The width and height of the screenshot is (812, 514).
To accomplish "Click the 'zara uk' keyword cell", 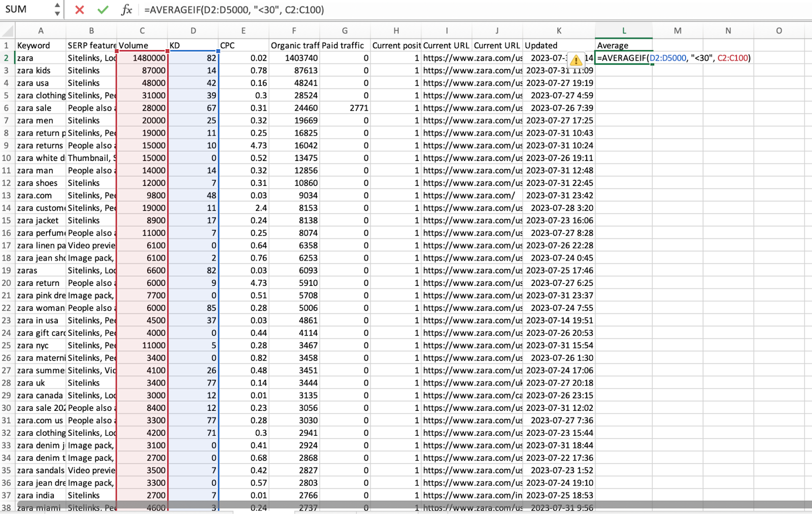I will pyautogui.click(x=41, y=383).
